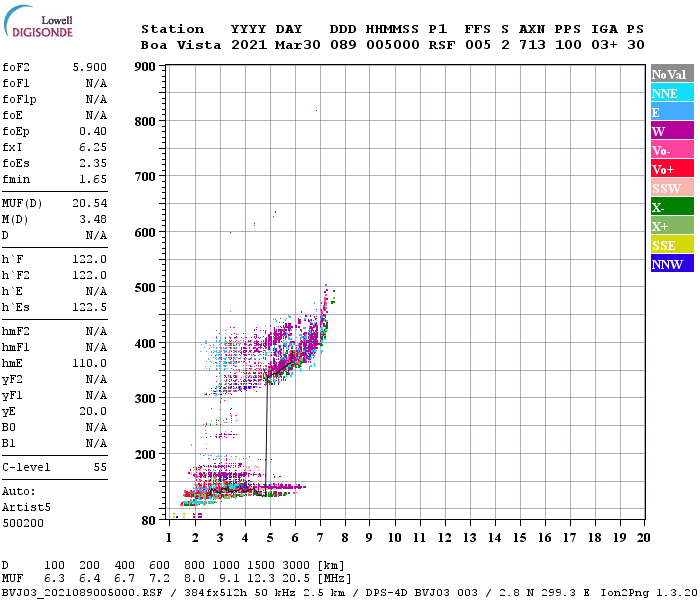Screen dimensions: 700x600
Task: Click the isolated echo point near 800 km
Action: pyautogui.click(x=317, y=110)
